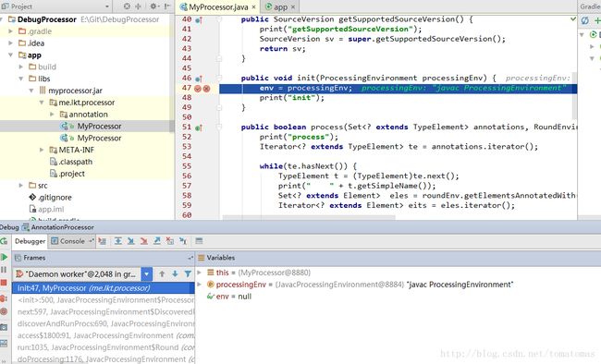Click the Pause Program icon
Viewport: 601px width, 364px height.
click(4, 270)
